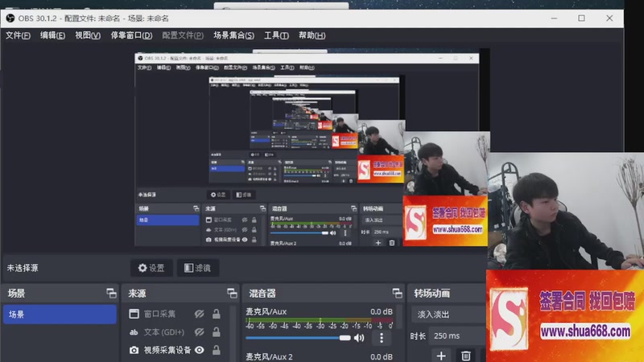Hide the 视频采集设备 source

pyautogui.click(x=200, y=350)
